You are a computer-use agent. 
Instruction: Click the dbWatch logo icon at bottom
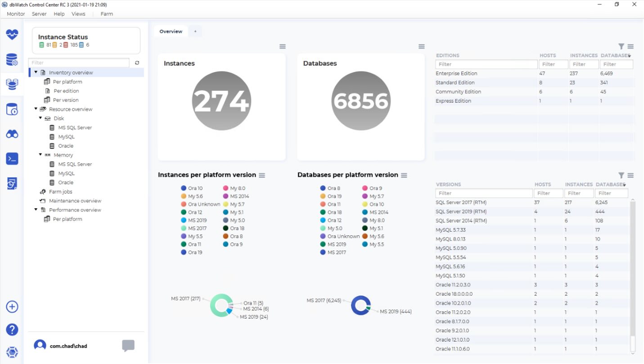[12, 352]
